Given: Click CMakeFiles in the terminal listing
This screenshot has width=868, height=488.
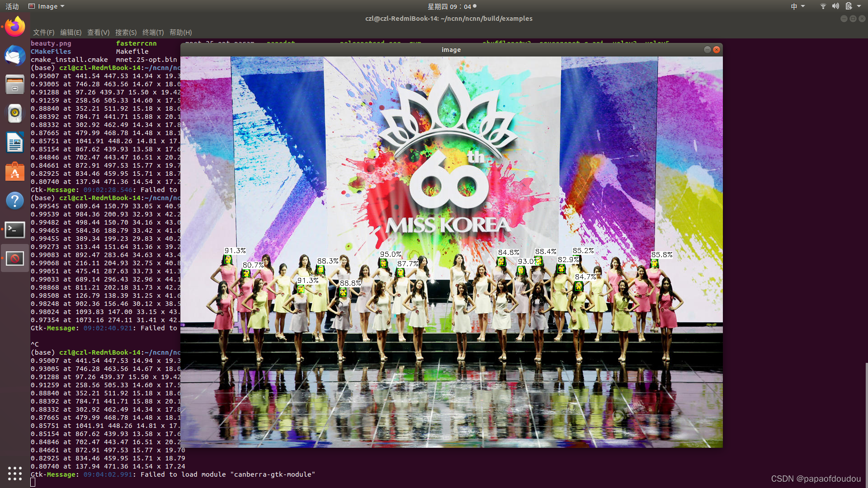Looking at the screenshot, I should [x=51, y=52].
